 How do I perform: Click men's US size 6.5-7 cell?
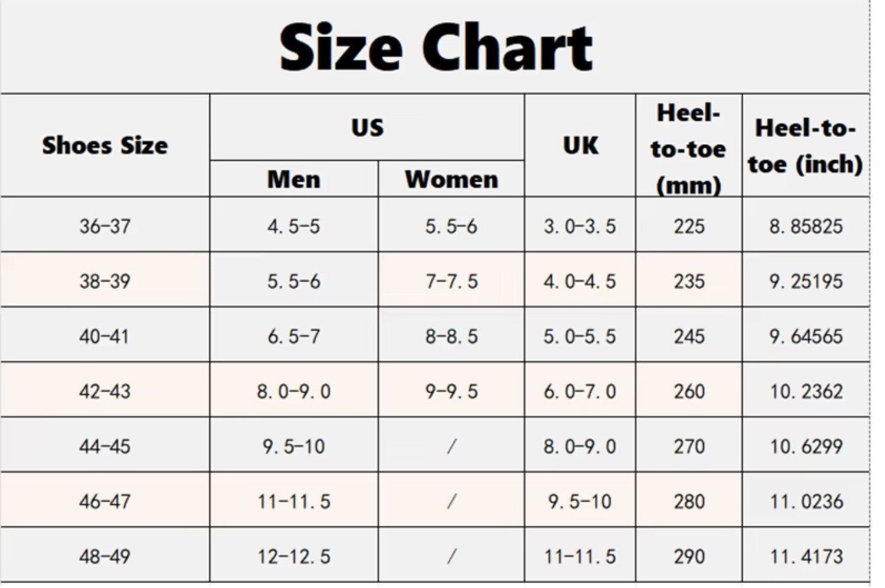tap(294, 336)
